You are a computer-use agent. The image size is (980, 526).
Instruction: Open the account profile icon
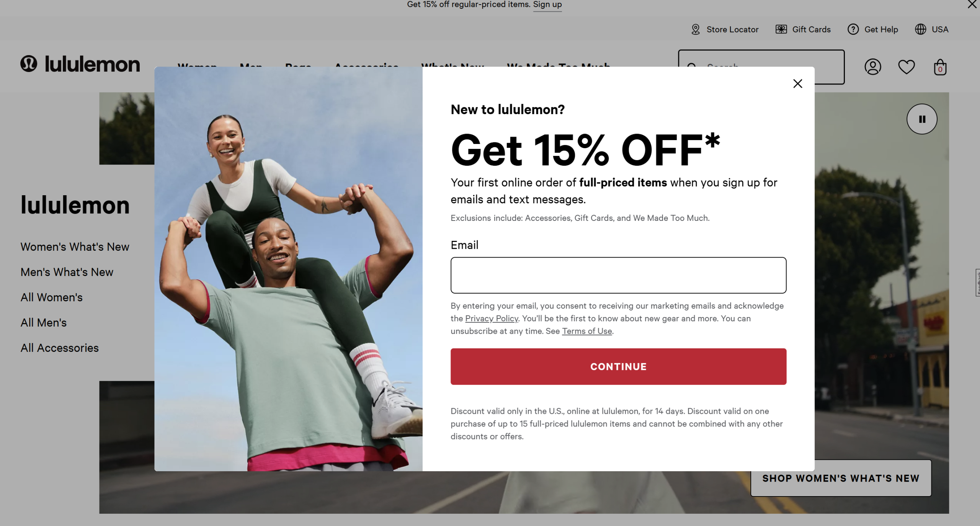pyautogui.click(x=873, y=67)
